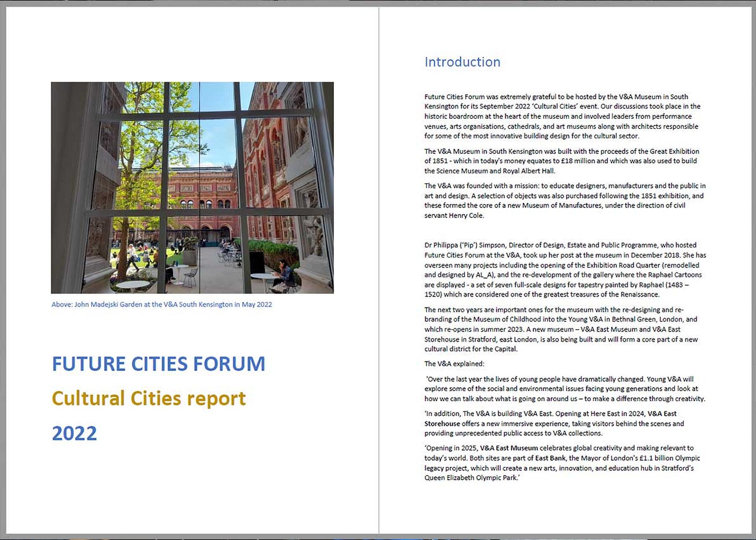Image resolution: width=756 pixels, height=540 pixels.
Task: Select the Cultural Cities report subtitle
Action: 149,398
